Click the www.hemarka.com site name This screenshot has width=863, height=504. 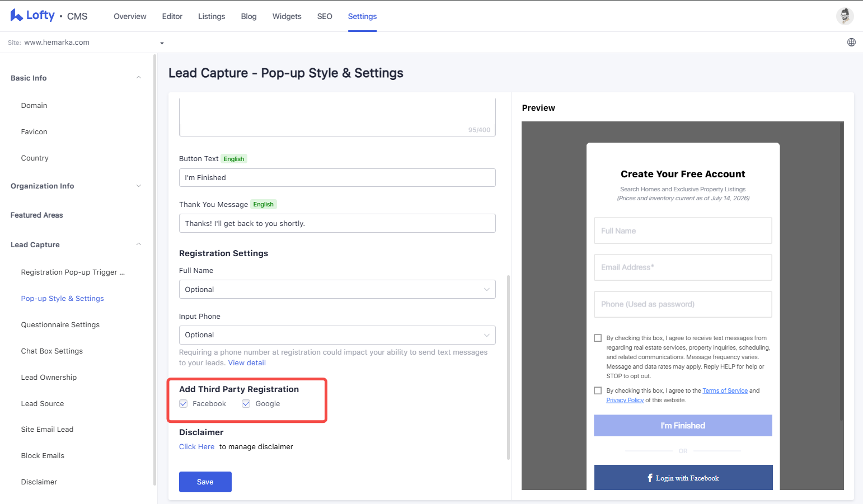57,43
